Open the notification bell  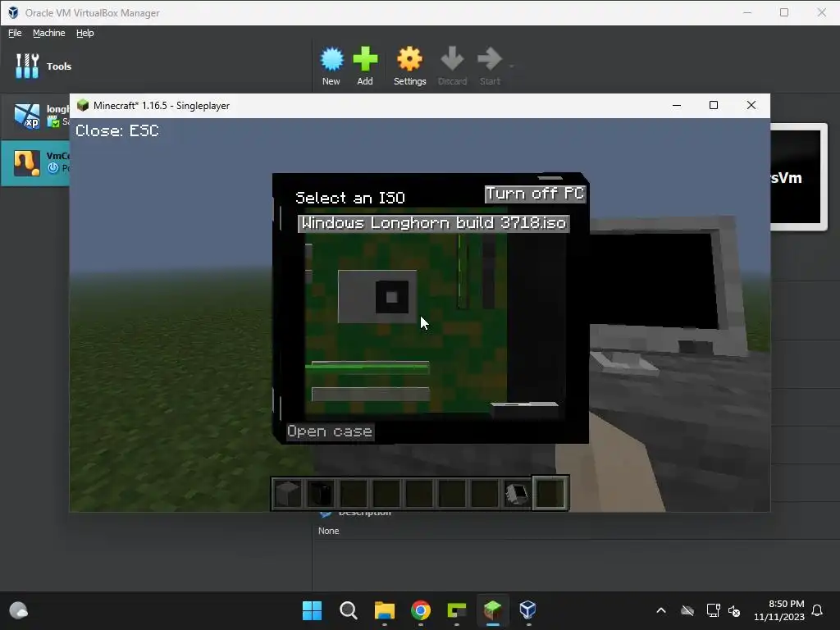[818, 610]
